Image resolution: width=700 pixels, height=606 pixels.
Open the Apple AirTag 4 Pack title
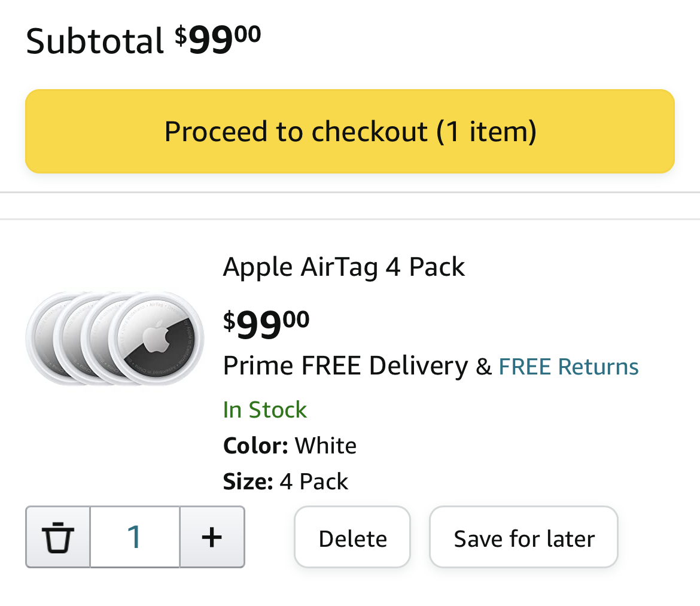coord(343,267)
